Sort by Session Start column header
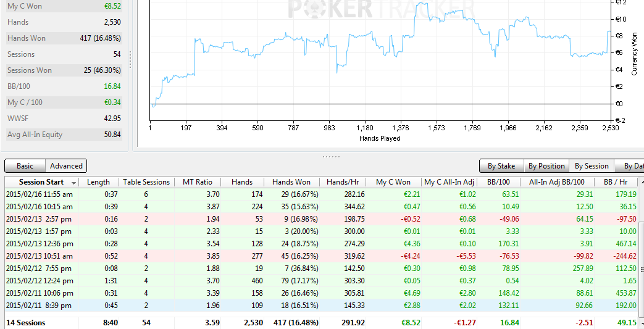This screenshot has width=644, height=329. 41,182
